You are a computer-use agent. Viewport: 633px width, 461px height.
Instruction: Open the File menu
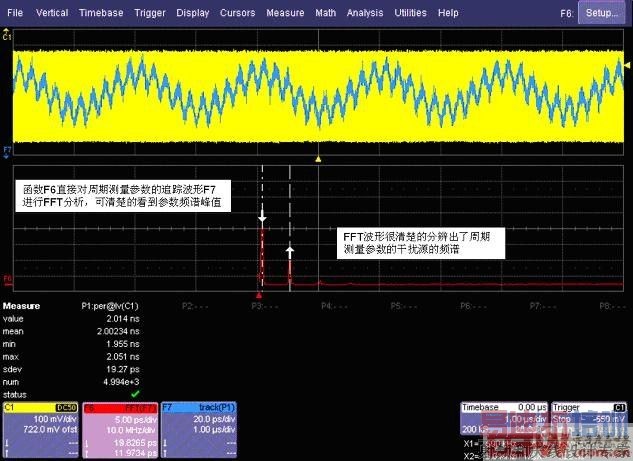15,13
